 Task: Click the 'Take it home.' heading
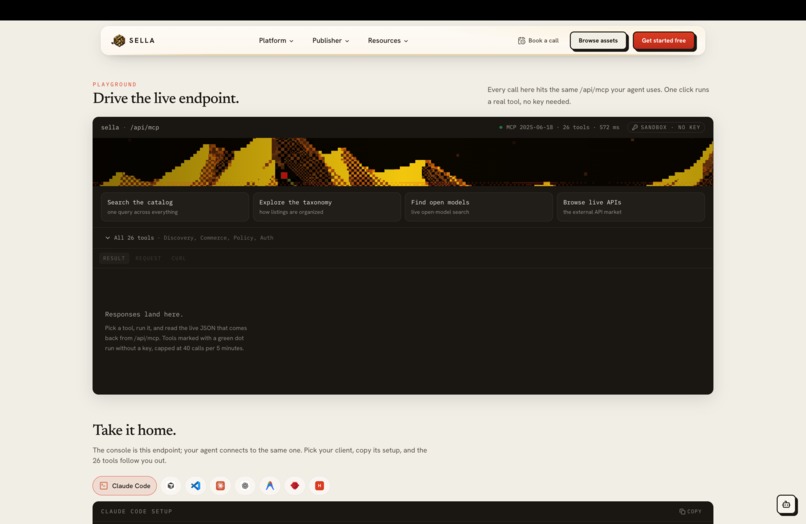tap(134, 430)
